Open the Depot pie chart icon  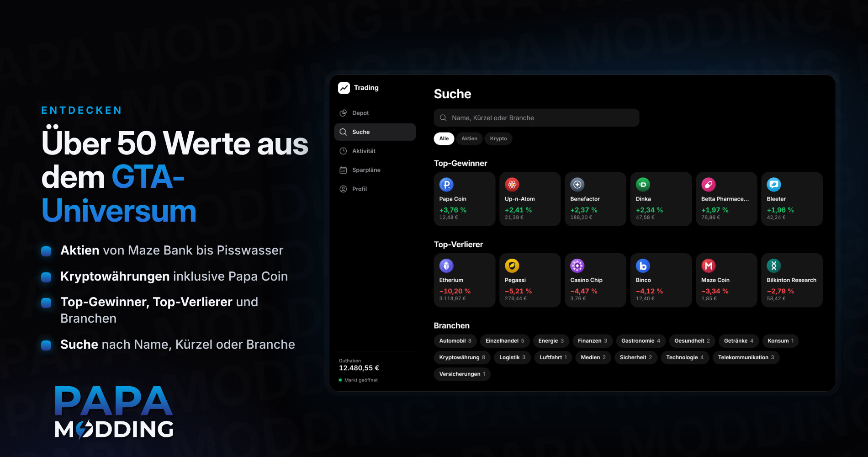point(343,113)
